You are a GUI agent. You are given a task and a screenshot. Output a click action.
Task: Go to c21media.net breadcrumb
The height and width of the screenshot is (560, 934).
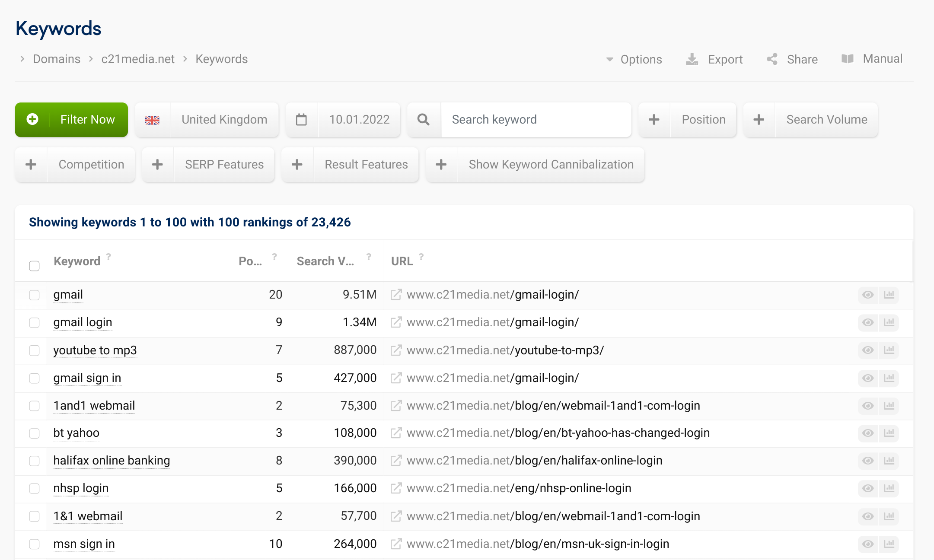(138, 59)
